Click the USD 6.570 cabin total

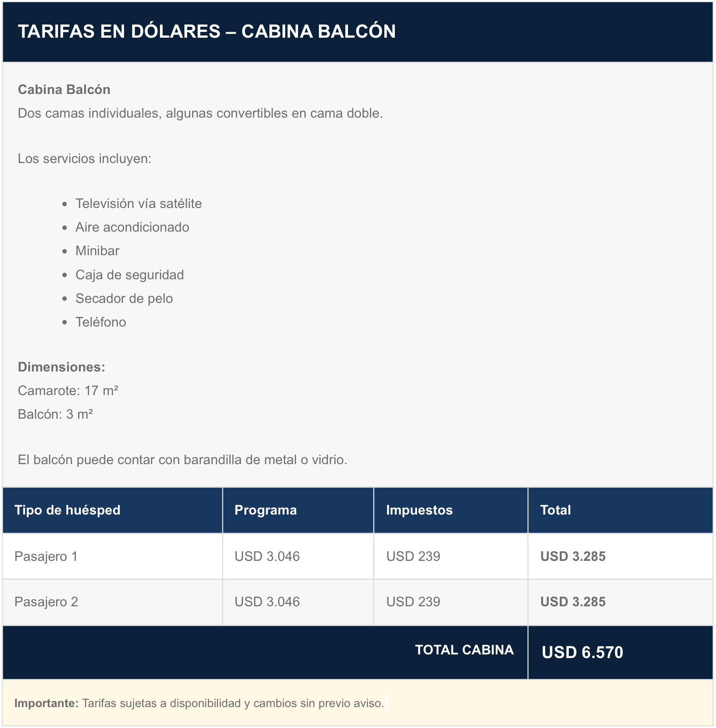582,652
